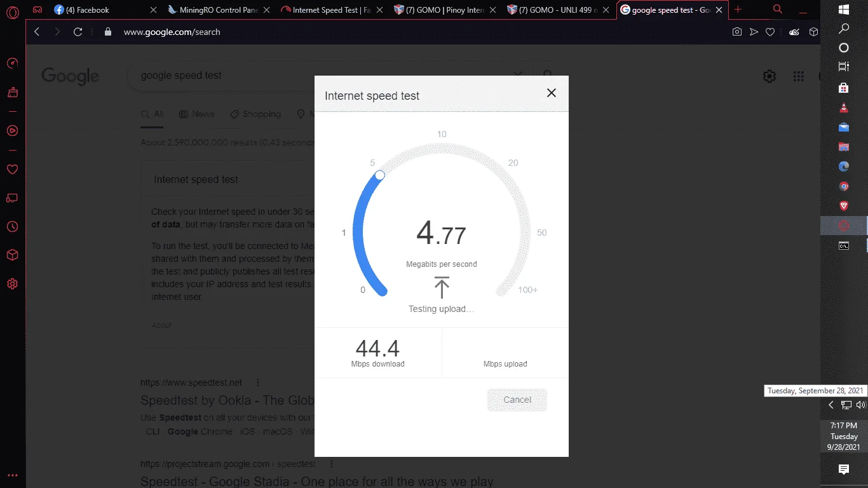Open the Windows Start menu
This screenshot has height=488, width=868.
tap(844, 10)
